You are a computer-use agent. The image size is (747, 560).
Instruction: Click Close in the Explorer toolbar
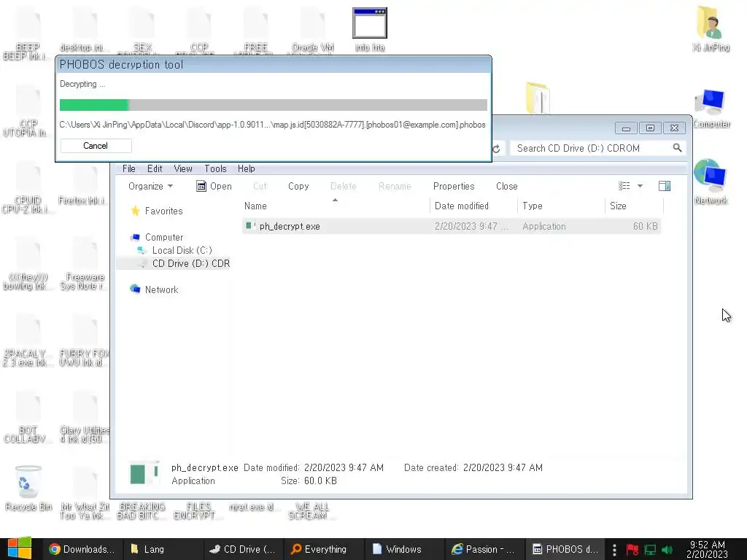506,186
